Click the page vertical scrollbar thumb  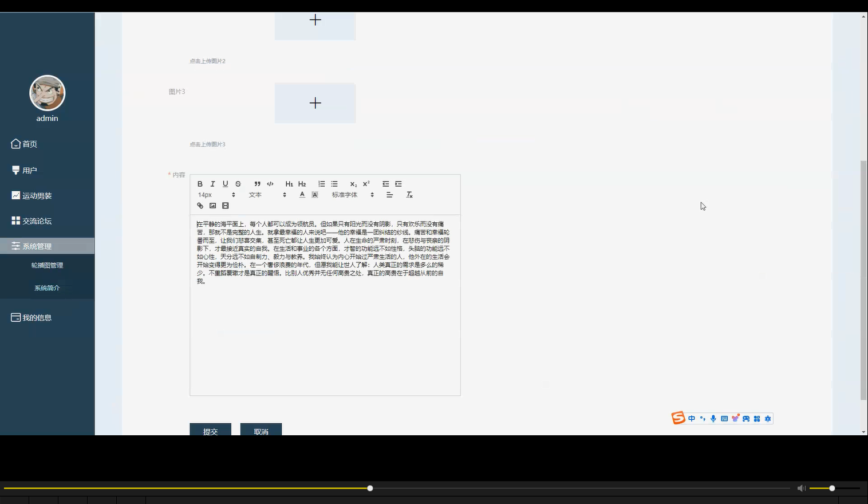point(863,280)
